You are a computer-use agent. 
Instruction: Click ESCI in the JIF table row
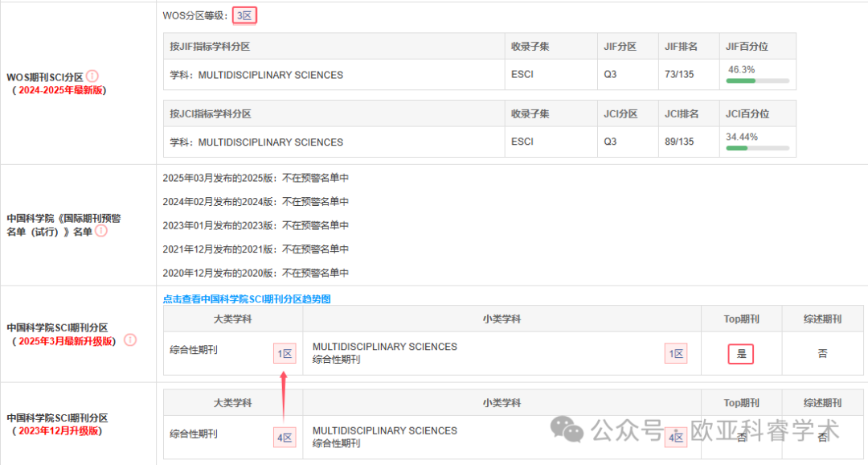point(522,74)
